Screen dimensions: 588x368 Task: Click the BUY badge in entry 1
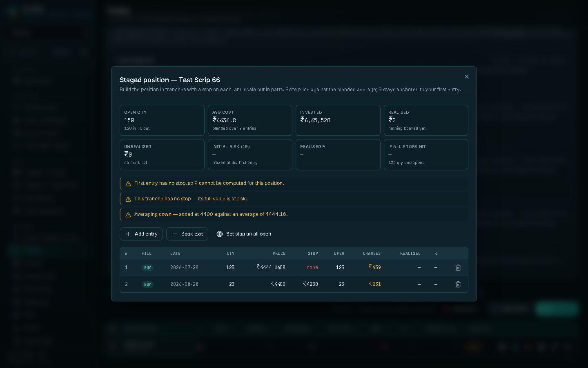coord(147,268)
